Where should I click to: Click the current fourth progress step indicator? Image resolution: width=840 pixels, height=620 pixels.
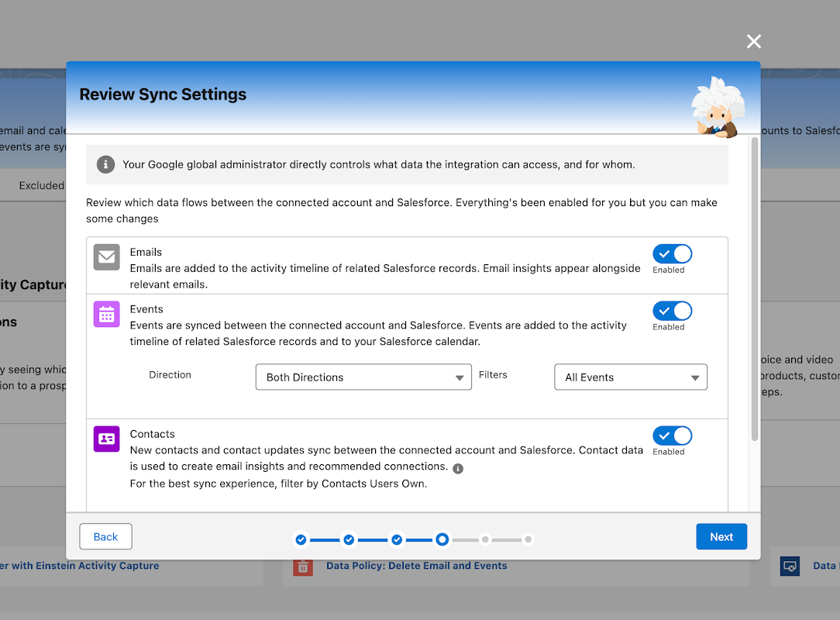442,539
